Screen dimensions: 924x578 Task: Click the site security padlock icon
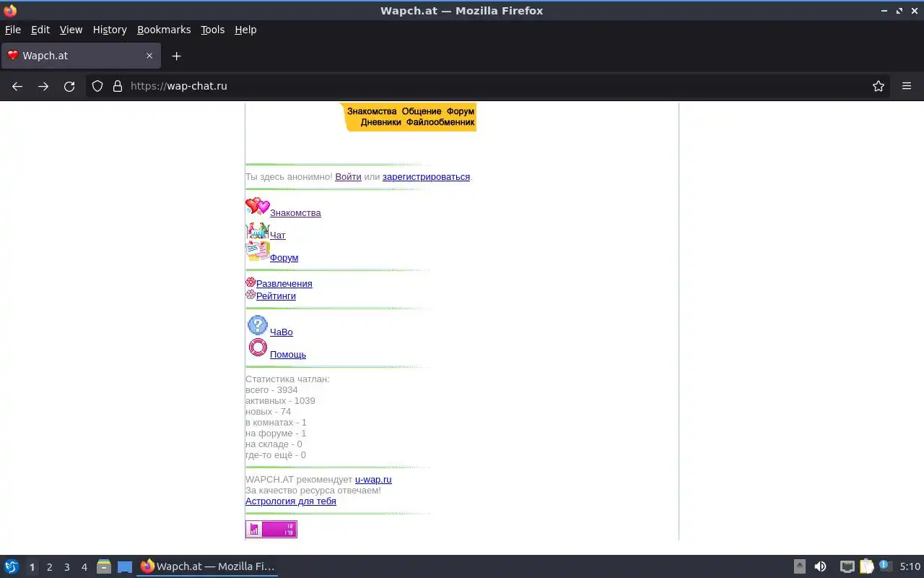click(118, 86)
